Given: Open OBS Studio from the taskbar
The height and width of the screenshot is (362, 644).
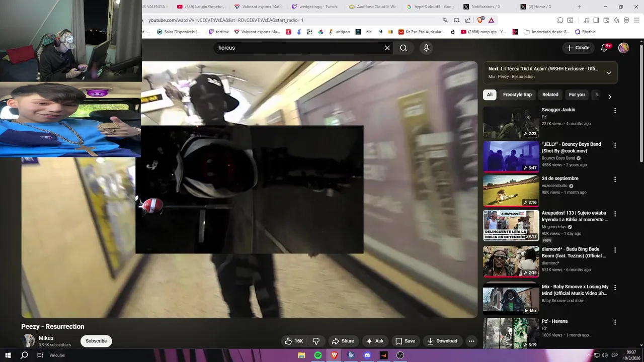Looking at the screenshot, I should [400, 355].
